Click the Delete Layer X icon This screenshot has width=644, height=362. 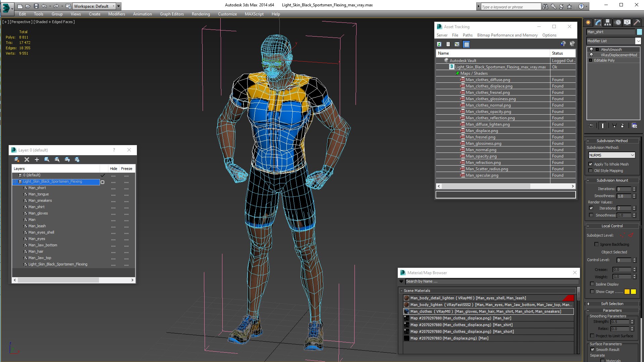[27, 160]
